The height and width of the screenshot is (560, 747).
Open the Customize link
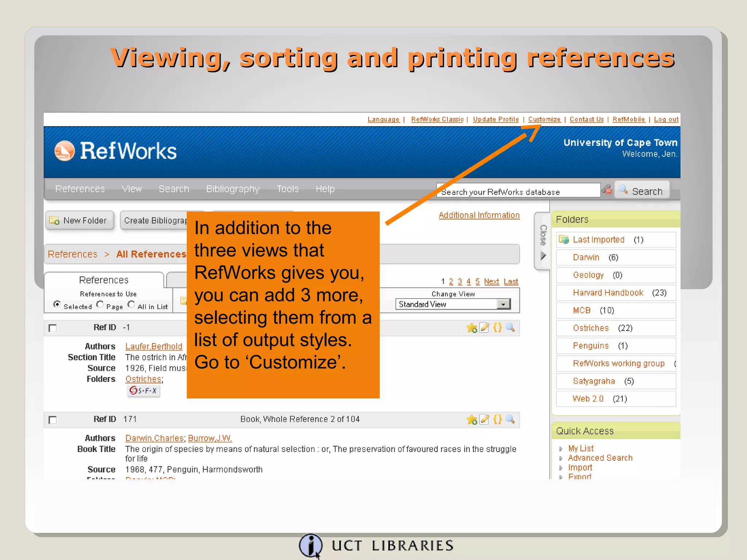(x=544, y=119)
